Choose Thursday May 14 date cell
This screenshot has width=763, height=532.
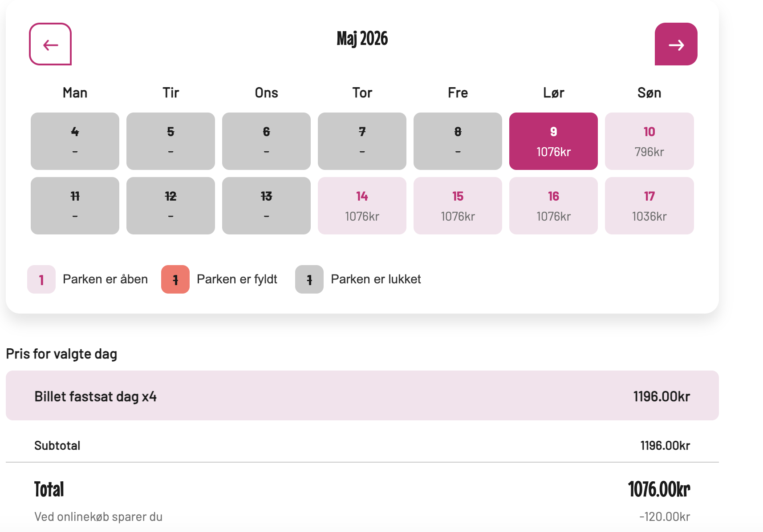[362, 206]
